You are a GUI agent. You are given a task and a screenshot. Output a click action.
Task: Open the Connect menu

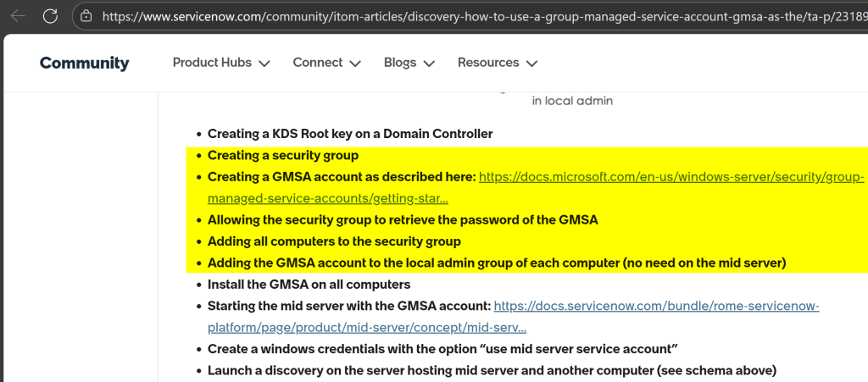pos(317,63)
